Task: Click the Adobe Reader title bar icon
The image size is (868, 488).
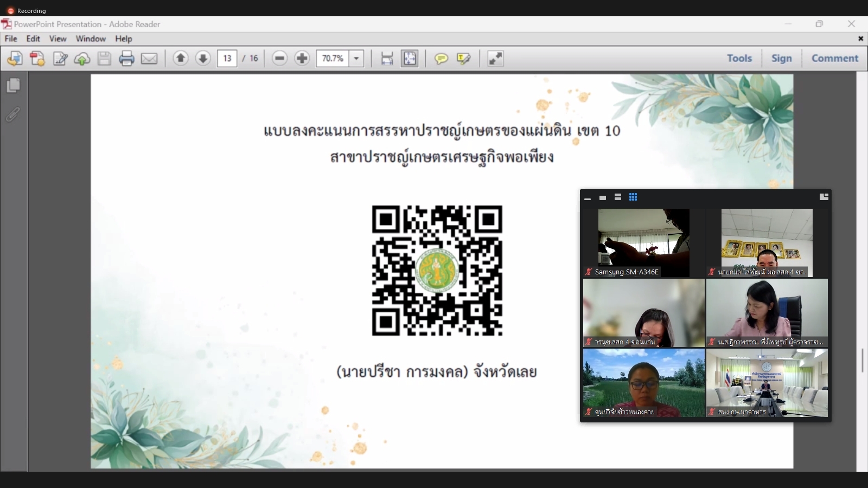Action: [x=6, y=24]
